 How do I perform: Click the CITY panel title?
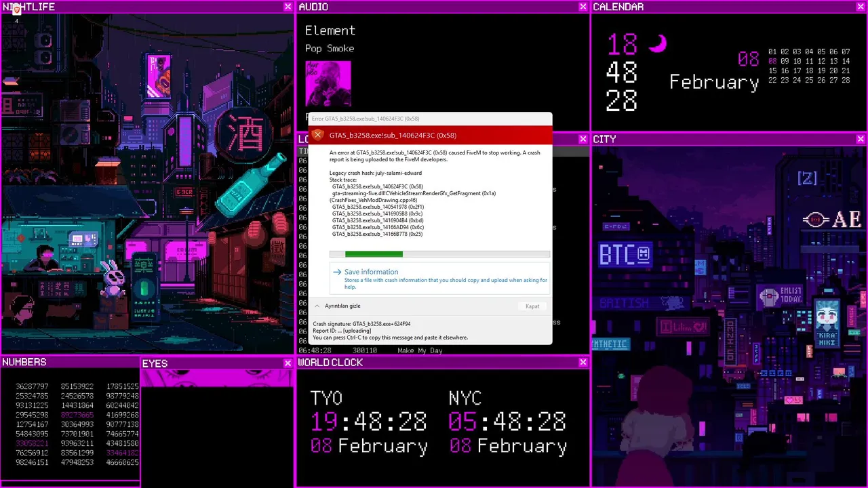pos(604,139)
